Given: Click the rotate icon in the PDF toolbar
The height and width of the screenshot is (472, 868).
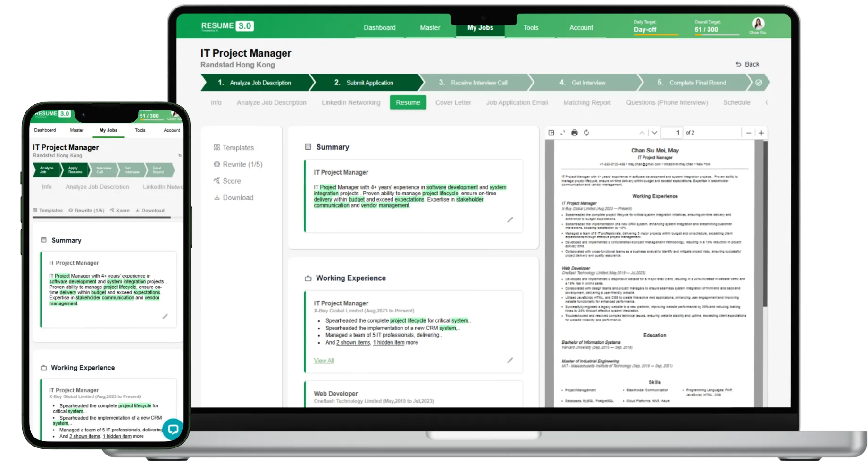Looking at the screenshot, I should (586, 133).
